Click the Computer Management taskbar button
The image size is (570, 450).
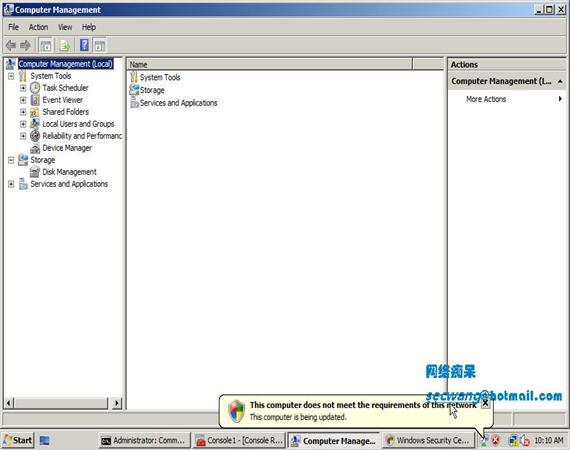[334, 441]
